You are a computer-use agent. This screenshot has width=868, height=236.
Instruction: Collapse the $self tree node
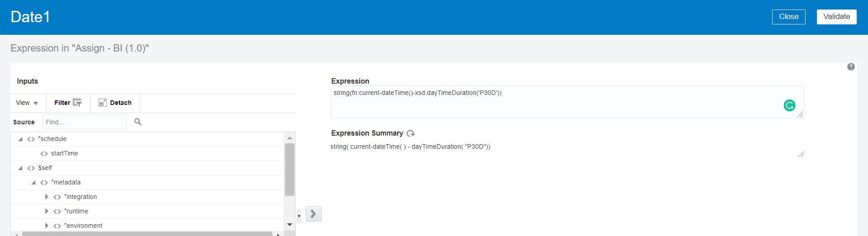(20, 168)
